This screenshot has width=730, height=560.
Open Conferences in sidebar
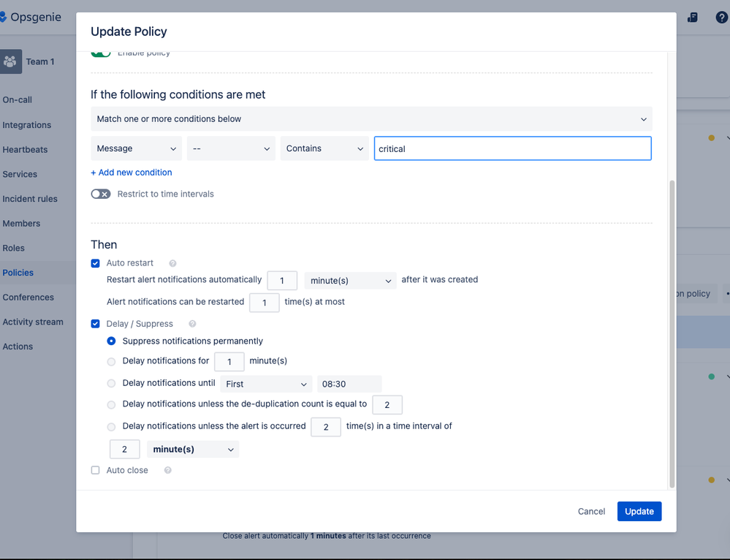click(x=28, y=298)
